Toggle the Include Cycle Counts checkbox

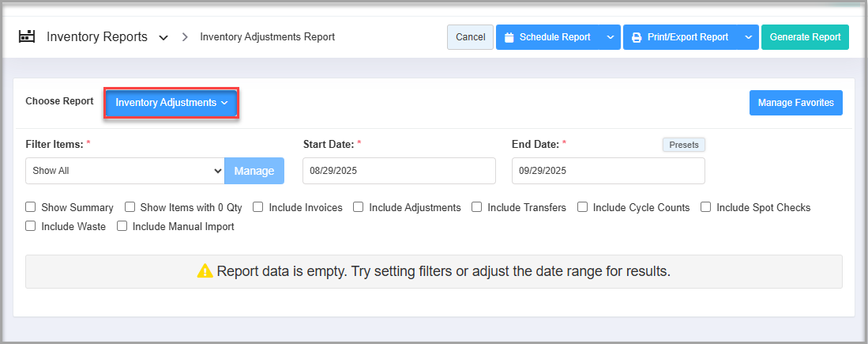coord(582,207)
